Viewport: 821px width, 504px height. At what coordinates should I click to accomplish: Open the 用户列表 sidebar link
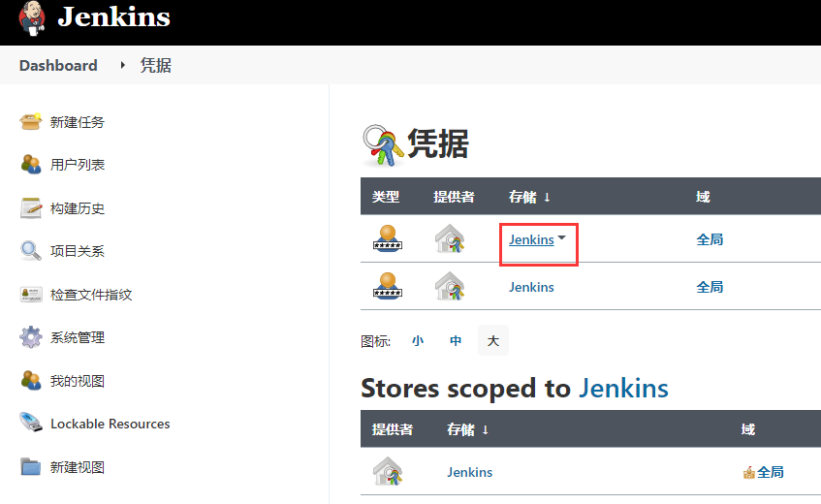[x=78, y=165]
